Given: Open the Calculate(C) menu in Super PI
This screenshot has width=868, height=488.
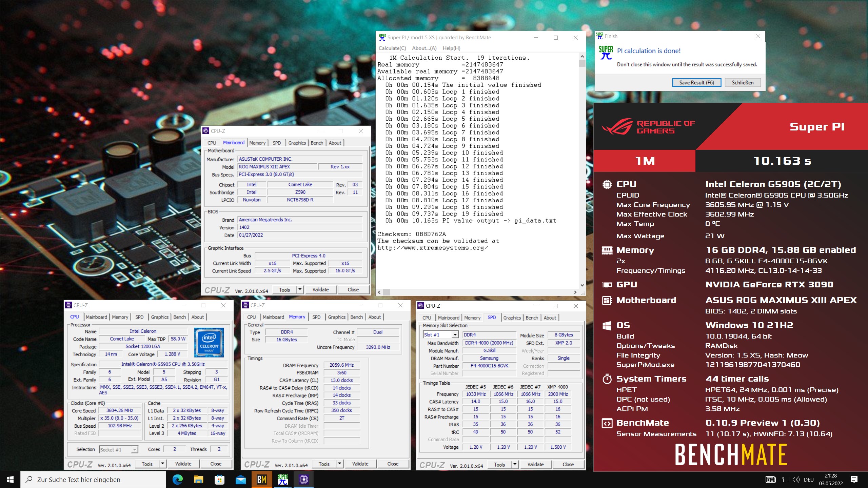Looking at the screenshot, I should coord(392,48).
